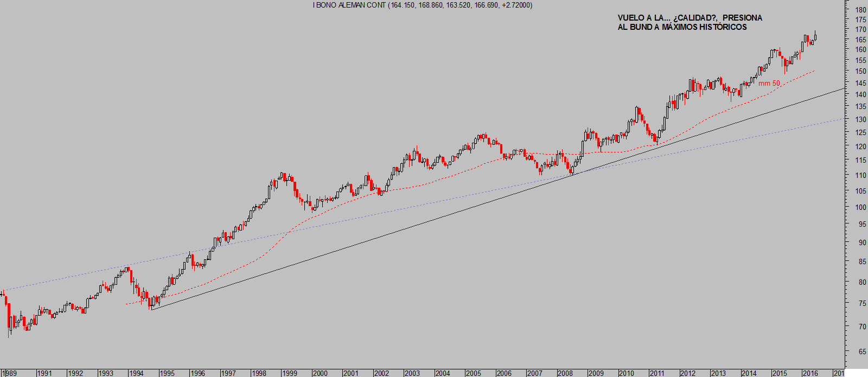
Task: Click the 1994 low where black trendline starts
Action: tap(150, 307)
